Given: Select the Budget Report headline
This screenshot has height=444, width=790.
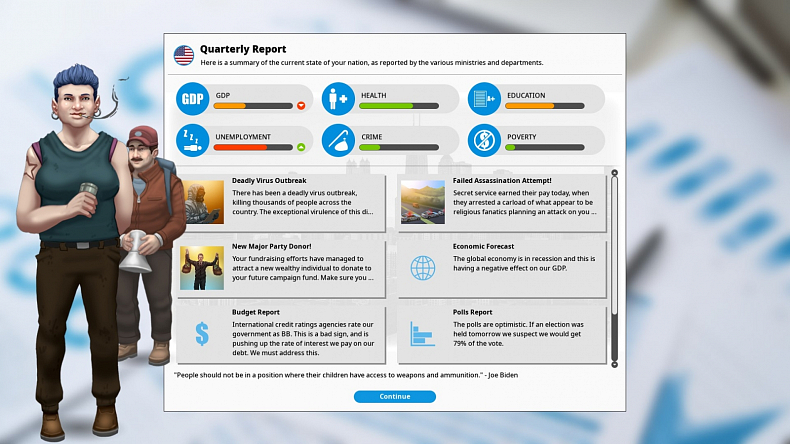Looking at the screenshot, I should pos(255,312).
